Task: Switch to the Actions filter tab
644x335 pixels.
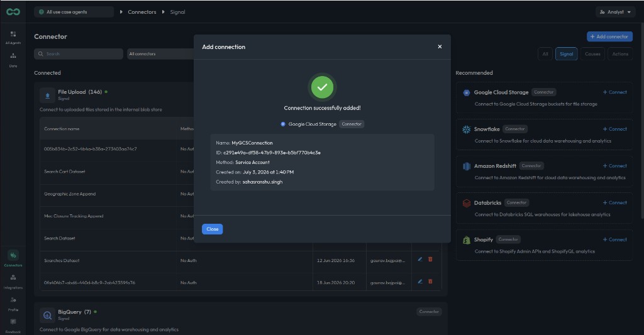Action: tap(620, 54)
